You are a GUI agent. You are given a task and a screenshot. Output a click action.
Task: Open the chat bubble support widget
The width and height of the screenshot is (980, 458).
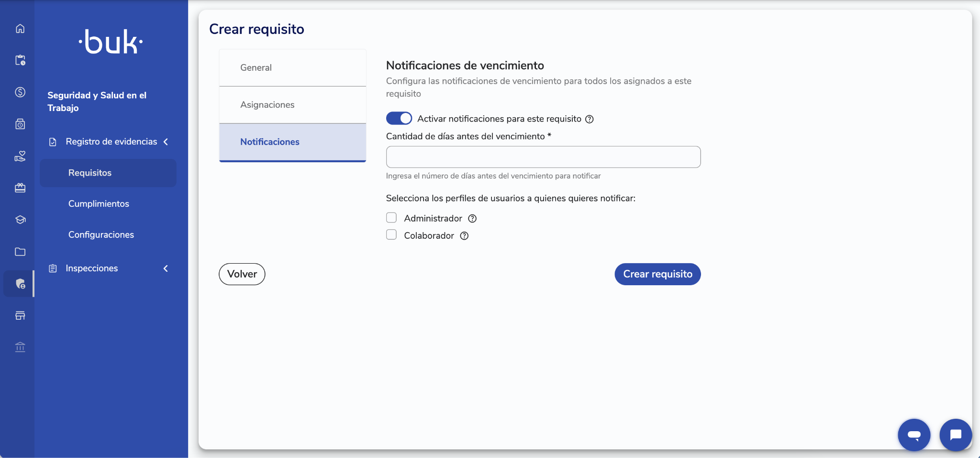956,435
